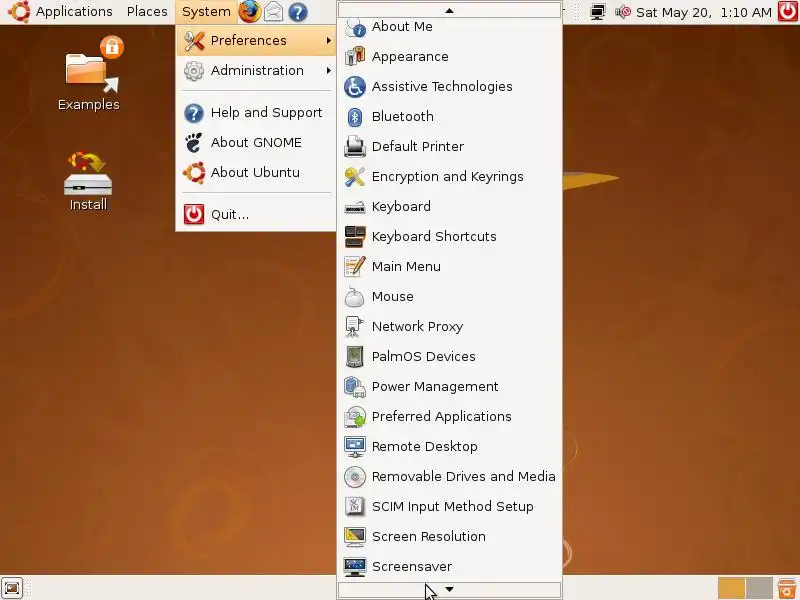The height and width of the screenshot is (600, 800).
Task: Choose Quit... from System menu
Action: click(256, 215)
